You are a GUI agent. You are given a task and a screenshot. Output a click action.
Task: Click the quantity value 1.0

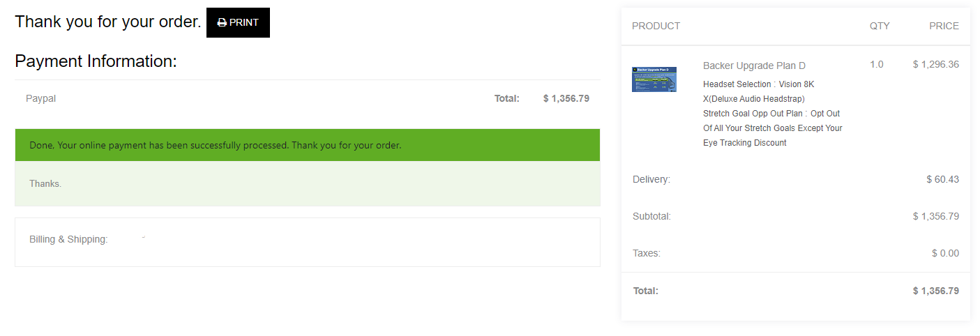point(876,64)
